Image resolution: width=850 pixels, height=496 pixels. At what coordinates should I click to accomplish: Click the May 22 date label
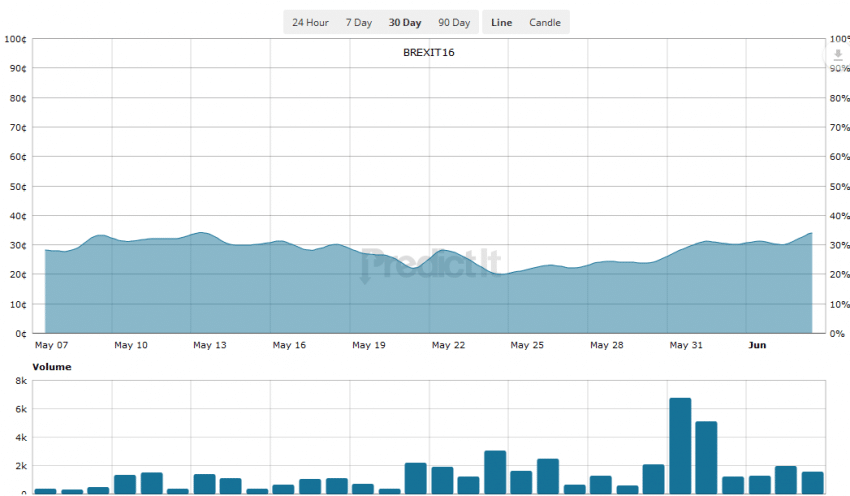pyautogui.click(x=448, y=345)
